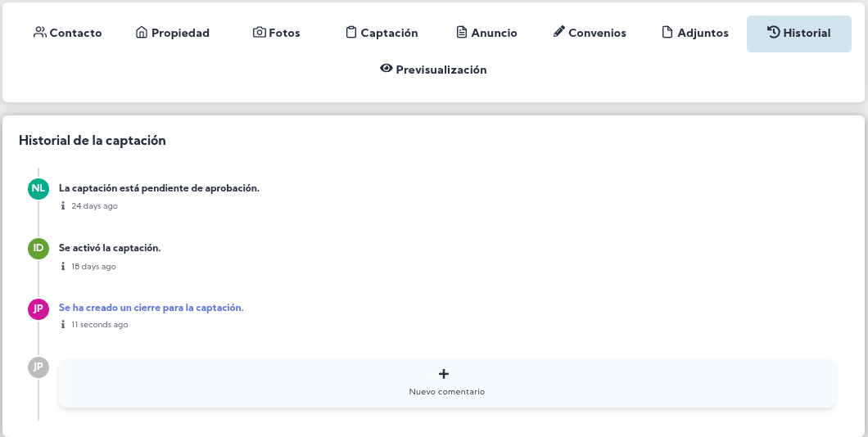Click the info icon beside "18 days ago"
The width and height of the screenshot is (868, 437).
pos(63,267)
